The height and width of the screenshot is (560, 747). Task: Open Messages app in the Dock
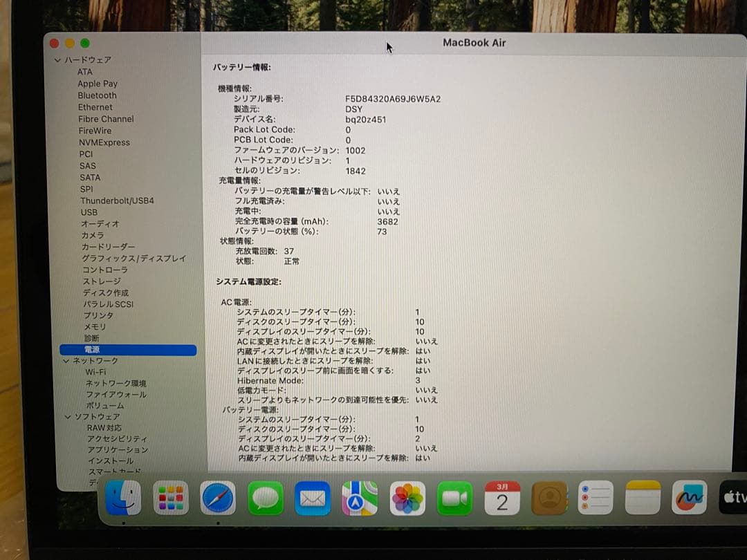point(266,498)
